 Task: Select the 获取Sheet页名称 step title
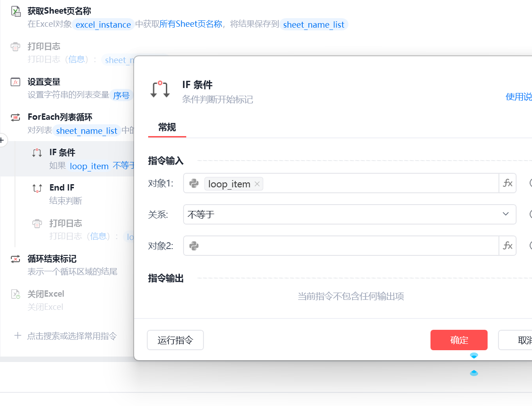click(59, 11)
